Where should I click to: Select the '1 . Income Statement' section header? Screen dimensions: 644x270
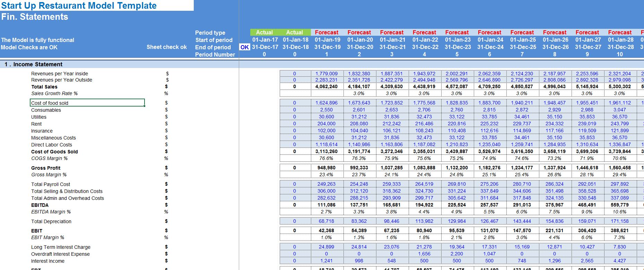(x=34, y=64)
